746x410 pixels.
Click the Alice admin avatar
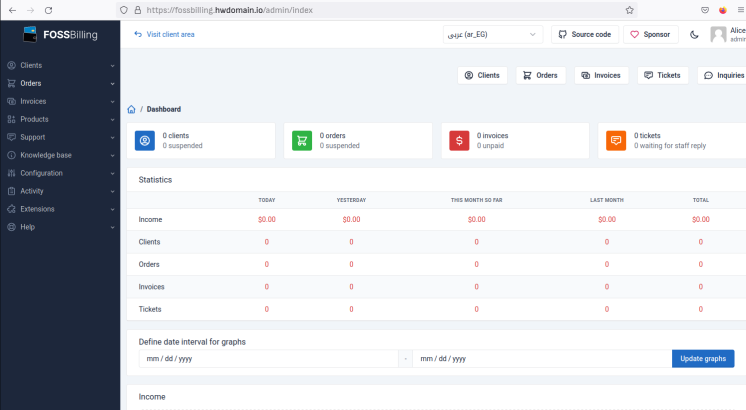[718, 34]
